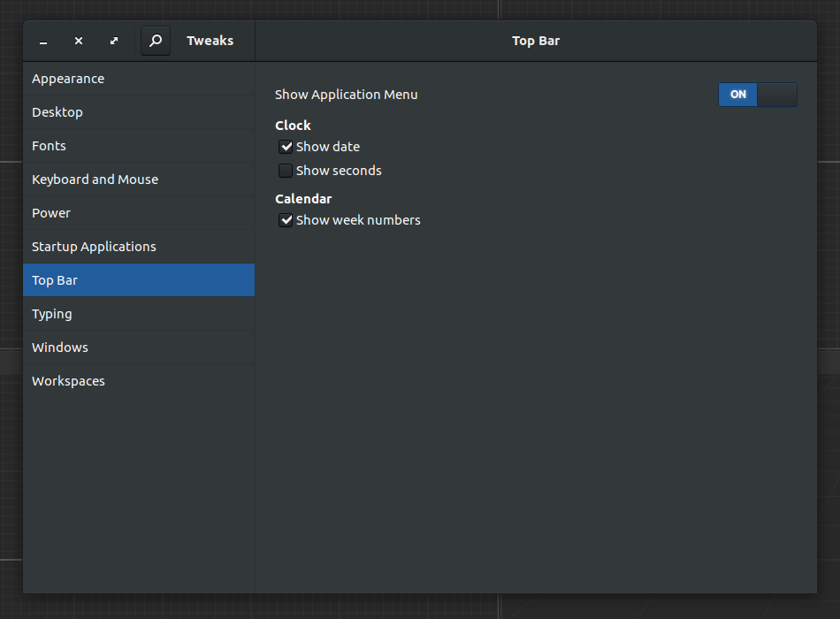Click the Show week numbers label
The width and height of the screenshot is (840, 619).
[x=358, y=220]
